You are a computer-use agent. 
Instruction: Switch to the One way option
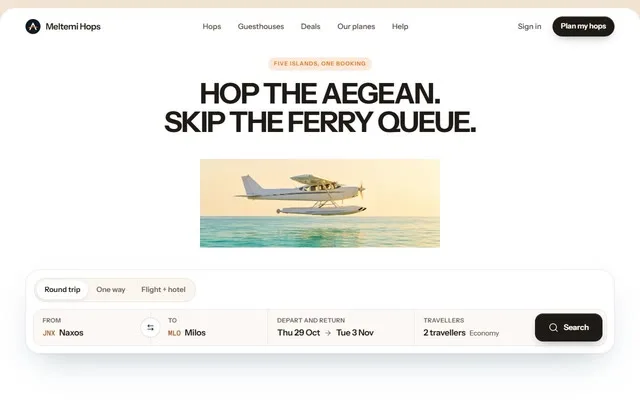point(111,289)
